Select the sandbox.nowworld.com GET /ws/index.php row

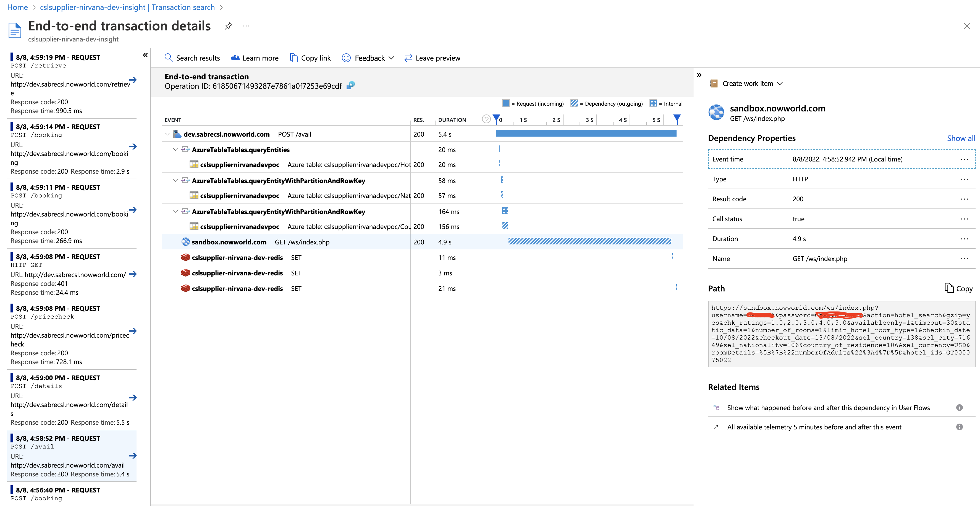pos(422,242)
